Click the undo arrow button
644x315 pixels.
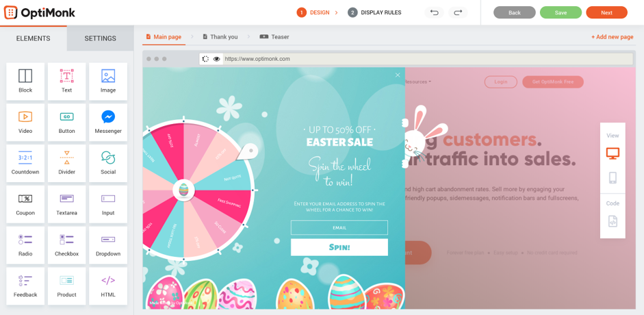(x=435, y=13)
